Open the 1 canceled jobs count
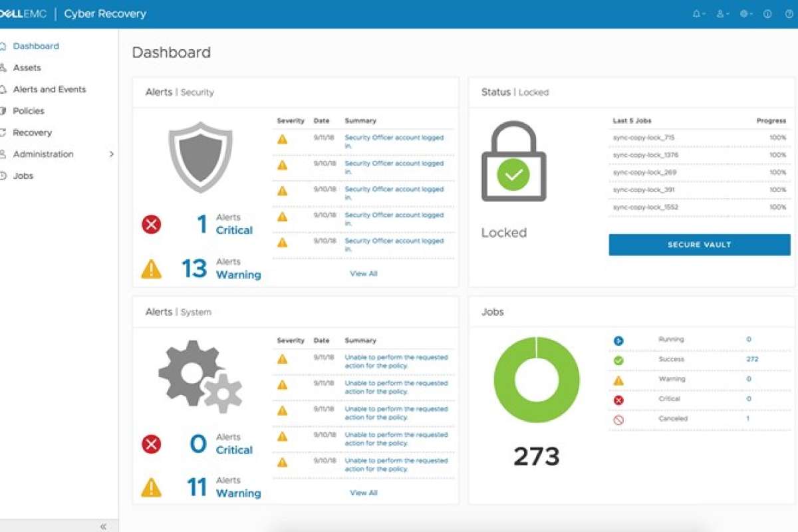 click(747, 419)
